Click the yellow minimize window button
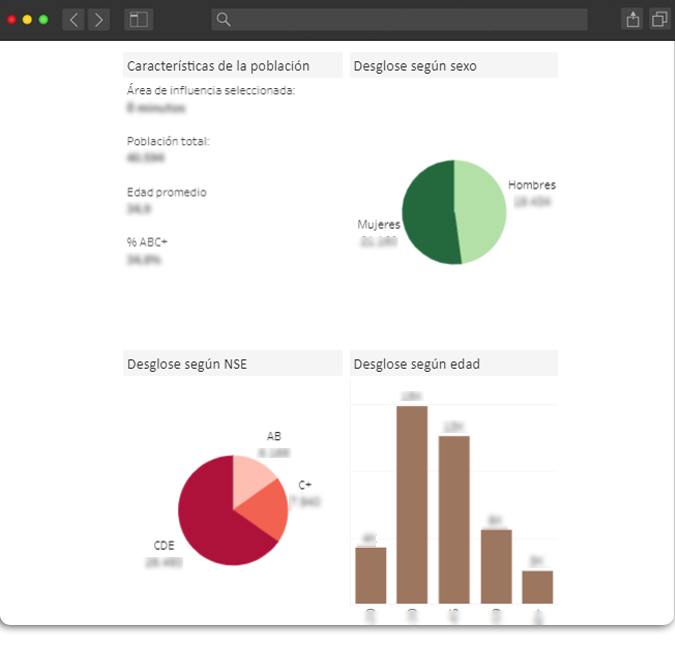This screenshot has height=650, width=675. tap(27, 19)
